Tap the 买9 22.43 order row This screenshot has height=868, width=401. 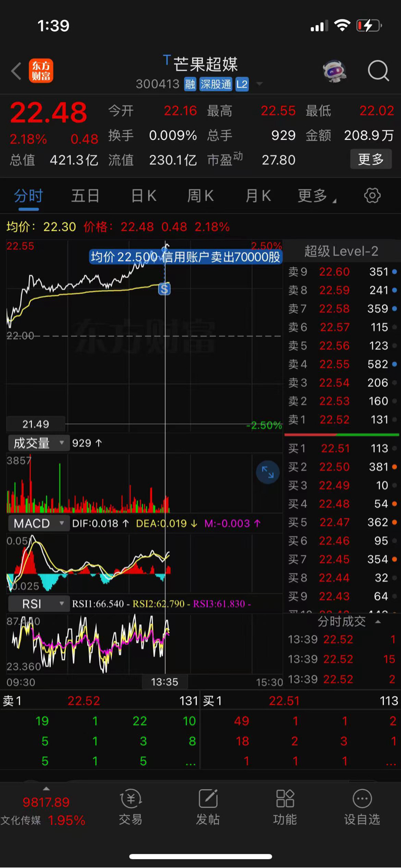tap(342, 597)
